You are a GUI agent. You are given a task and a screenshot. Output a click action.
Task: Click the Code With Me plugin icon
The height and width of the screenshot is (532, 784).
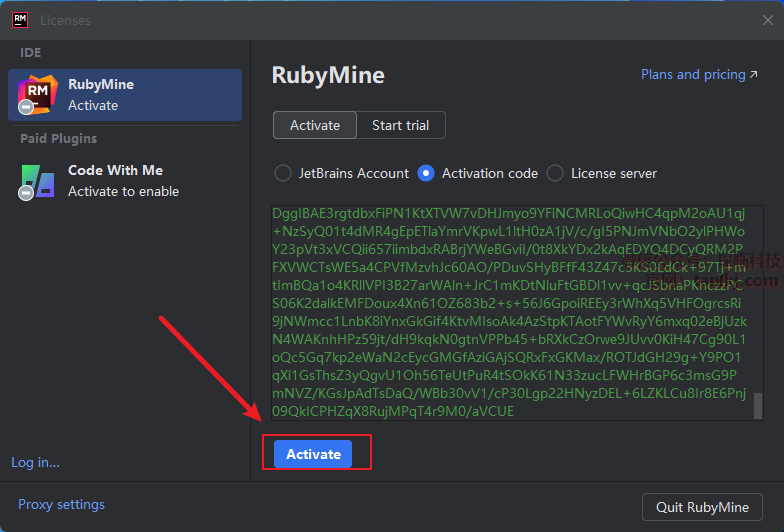pyautogui.click(x=37, y=180)
